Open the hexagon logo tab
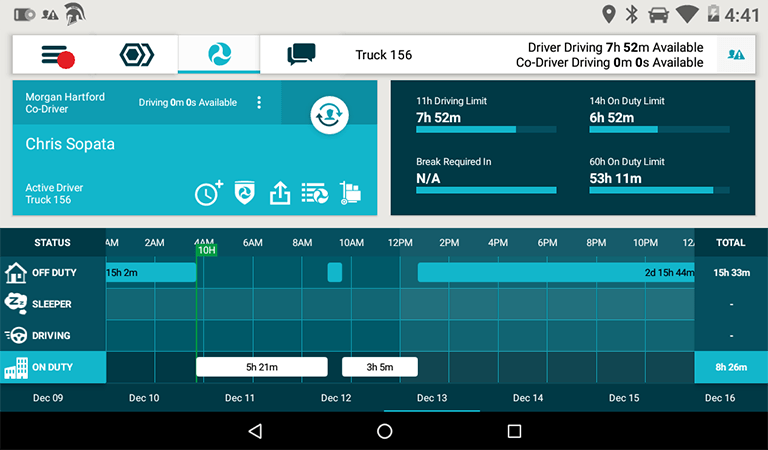The height and width of the screenshot is (450, 768). tap(136, 55)
